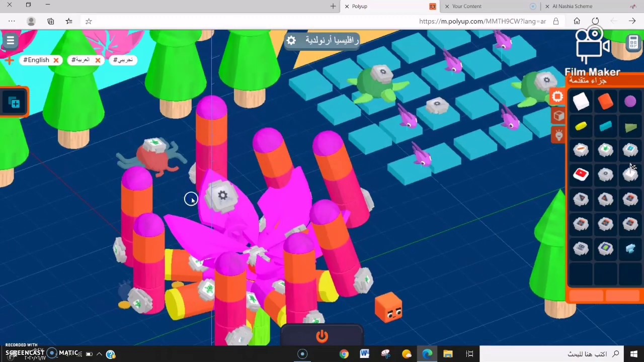Pick the teal flat block in palette

[x=606, y=127]
